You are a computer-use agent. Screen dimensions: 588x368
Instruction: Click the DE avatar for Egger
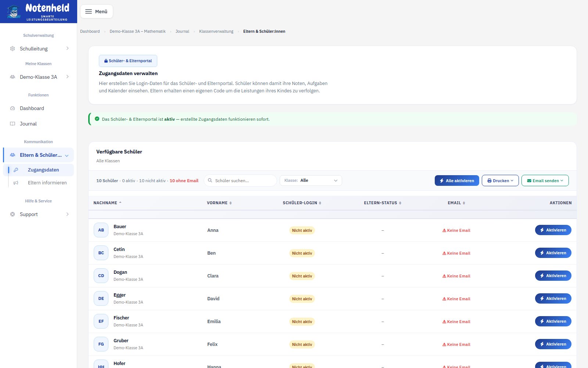[101, 298]
